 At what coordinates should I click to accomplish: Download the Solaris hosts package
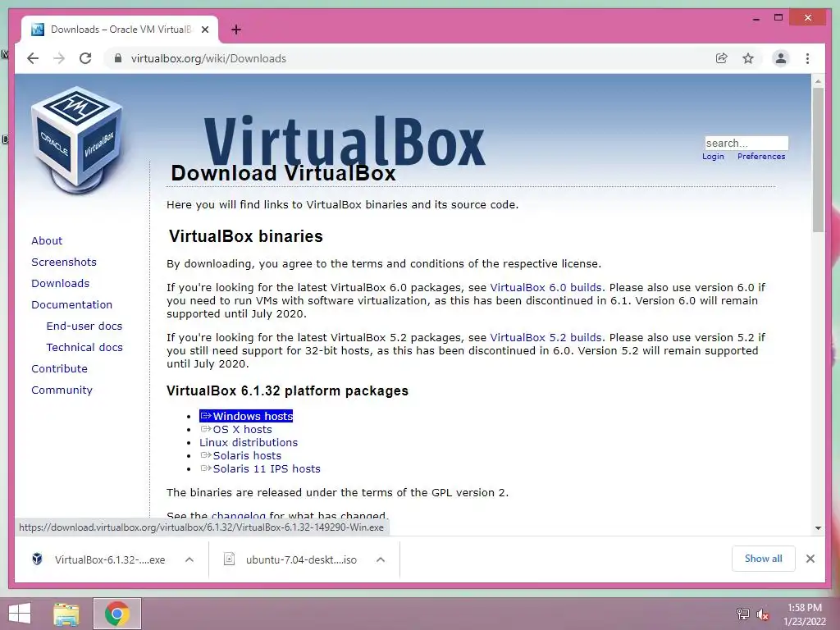(240, 456)
